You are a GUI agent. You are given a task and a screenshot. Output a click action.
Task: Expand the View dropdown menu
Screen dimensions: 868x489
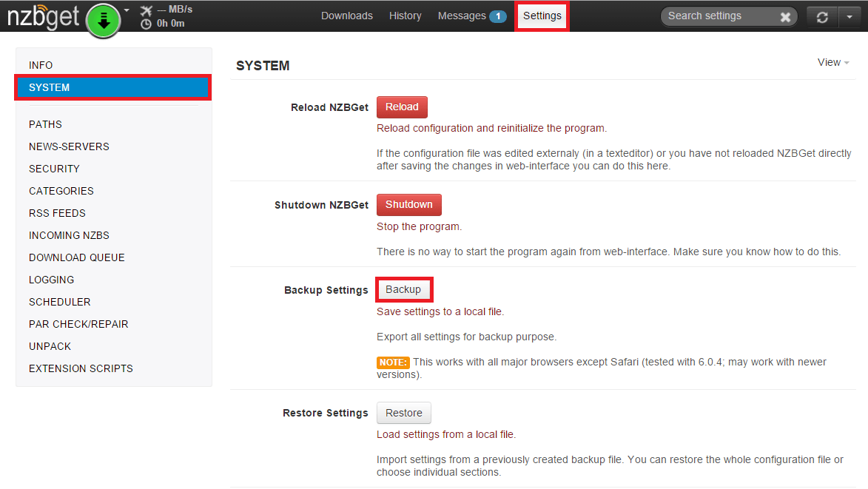[833, 63]
